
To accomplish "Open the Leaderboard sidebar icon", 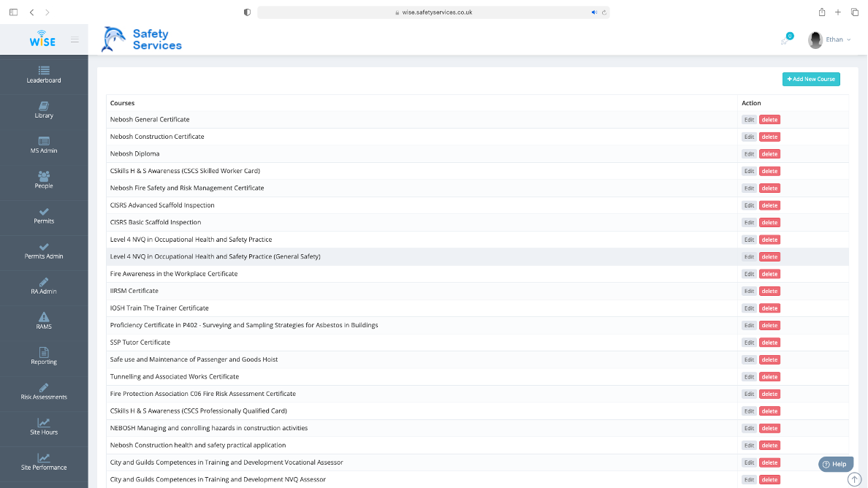I will (x=44, y=70).
